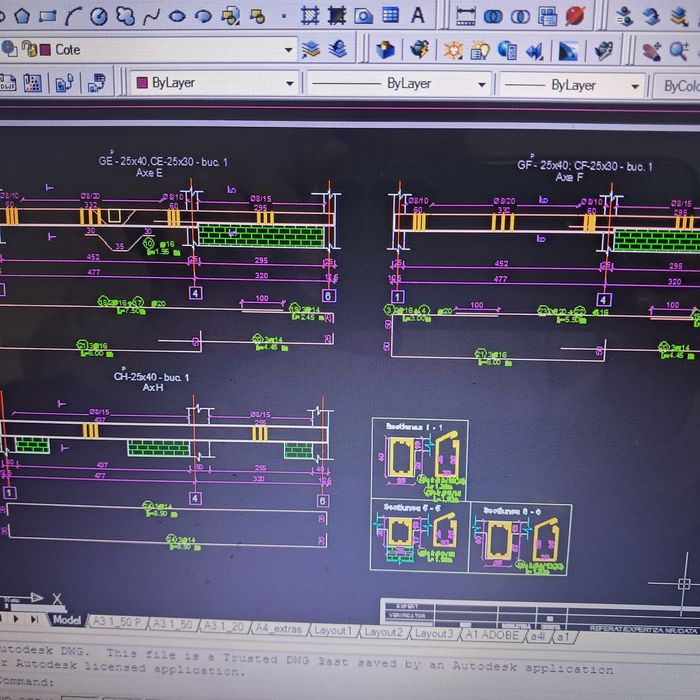Open the Layer Properties Manager icon
The height and width of the screenshot is (700, 700).
tap(311, 49)
